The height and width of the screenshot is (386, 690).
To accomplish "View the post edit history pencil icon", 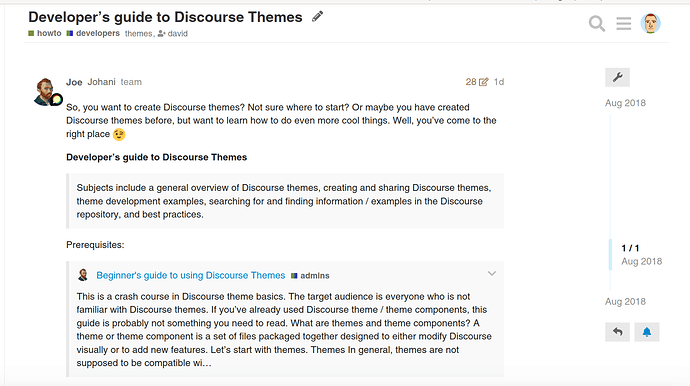I will pyautogui.click(x=484, y=82).
